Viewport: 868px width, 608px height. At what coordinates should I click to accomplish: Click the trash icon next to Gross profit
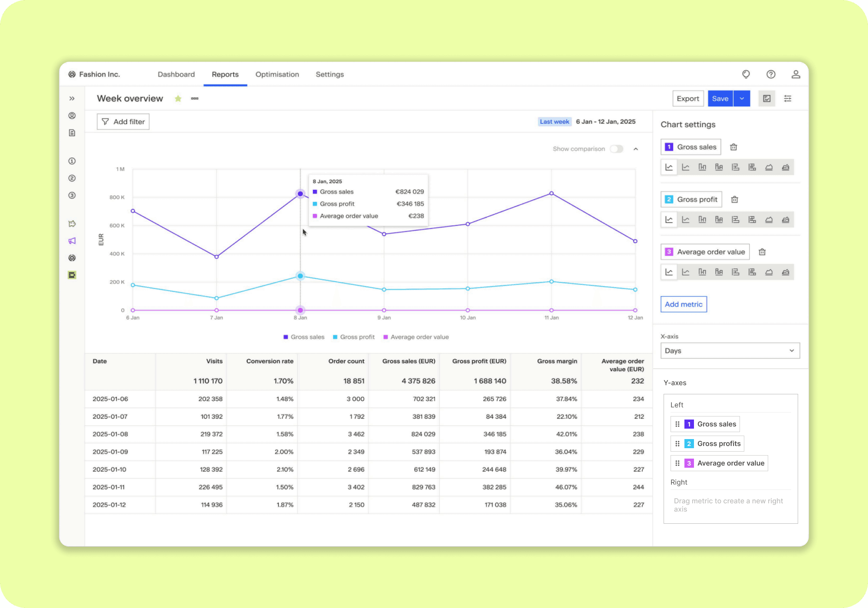[x=734, y=200]
